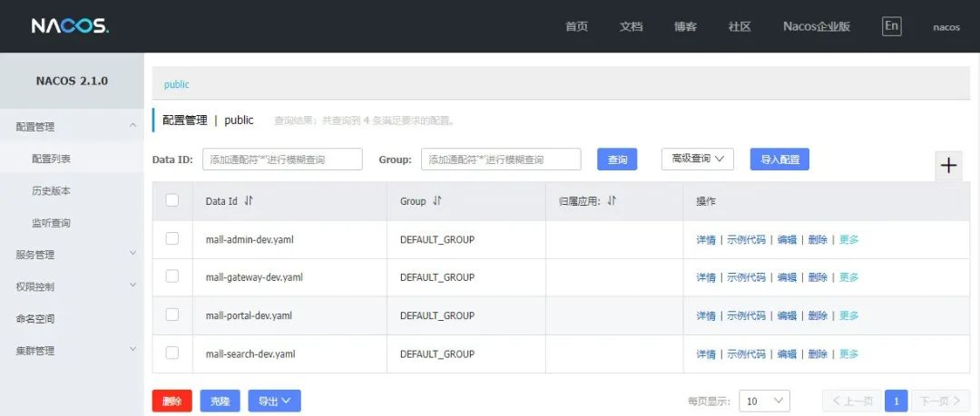Collapse the 配置管理 sidebar section
The image size is (980, 416).
[x=72, y=127]
